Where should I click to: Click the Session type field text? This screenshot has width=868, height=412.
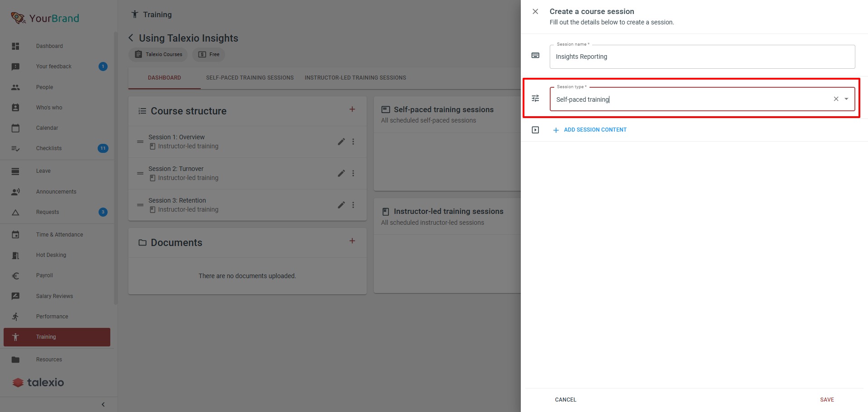pos(583,99)
